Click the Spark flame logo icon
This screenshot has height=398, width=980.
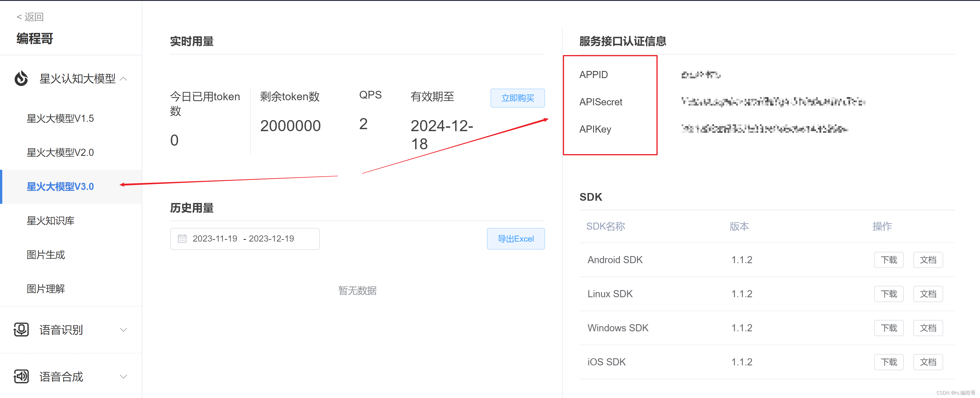[21, 78]
